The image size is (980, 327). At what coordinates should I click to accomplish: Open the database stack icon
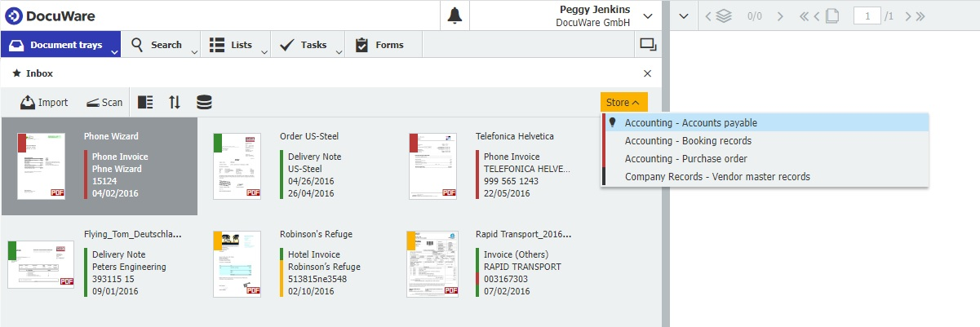tap(204, 102)
